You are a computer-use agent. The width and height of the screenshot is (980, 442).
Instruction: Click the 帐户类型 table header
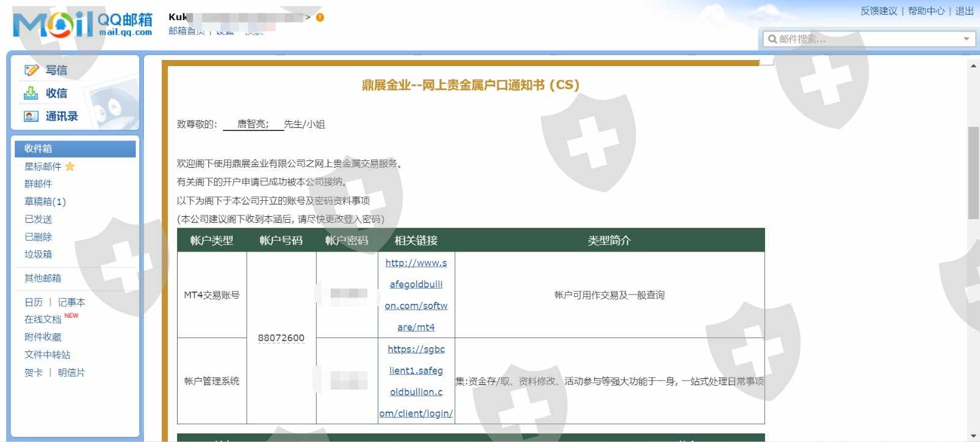[x=212, y=241]
